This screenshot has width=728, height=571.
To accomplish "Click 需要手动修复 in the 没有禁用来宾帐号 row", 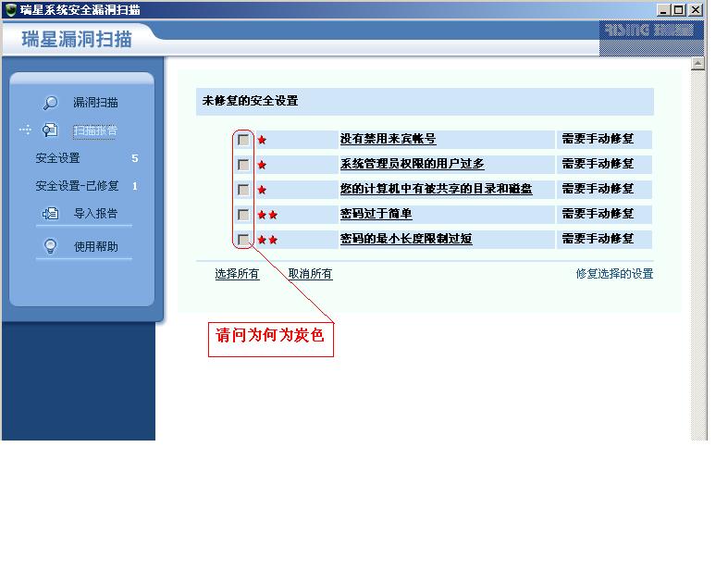I will point(598,139).
